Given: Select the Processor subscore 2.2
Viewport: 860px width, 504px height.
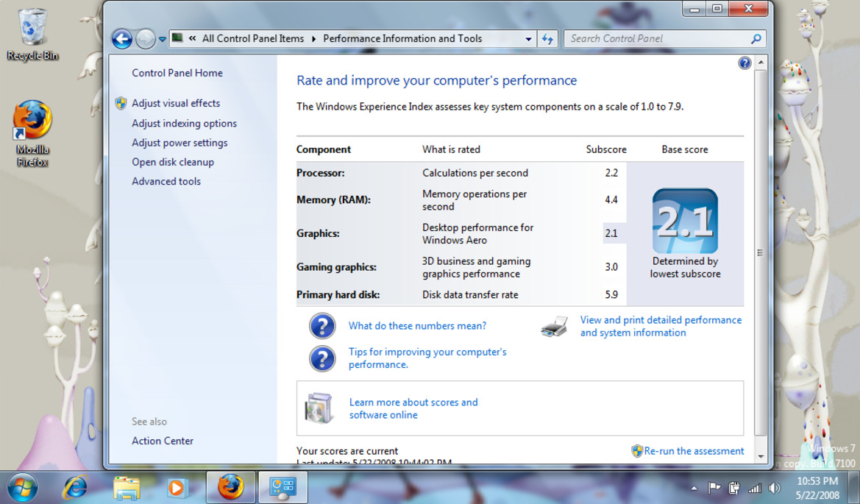Looking at the screenshot, I should tap(611, 173).
